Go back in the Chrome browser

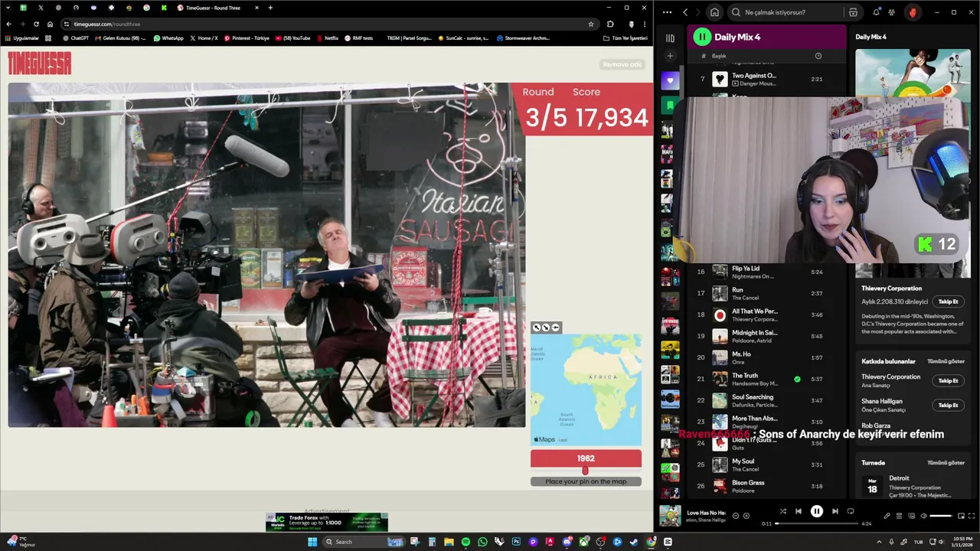[x=8, y=24]
